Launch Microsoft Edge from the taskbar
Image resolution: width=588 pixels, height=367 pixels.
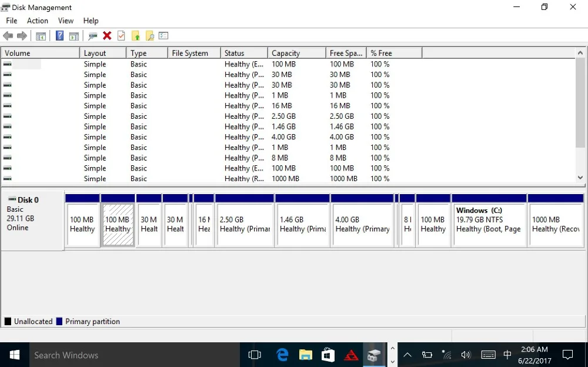pos(282,355)
